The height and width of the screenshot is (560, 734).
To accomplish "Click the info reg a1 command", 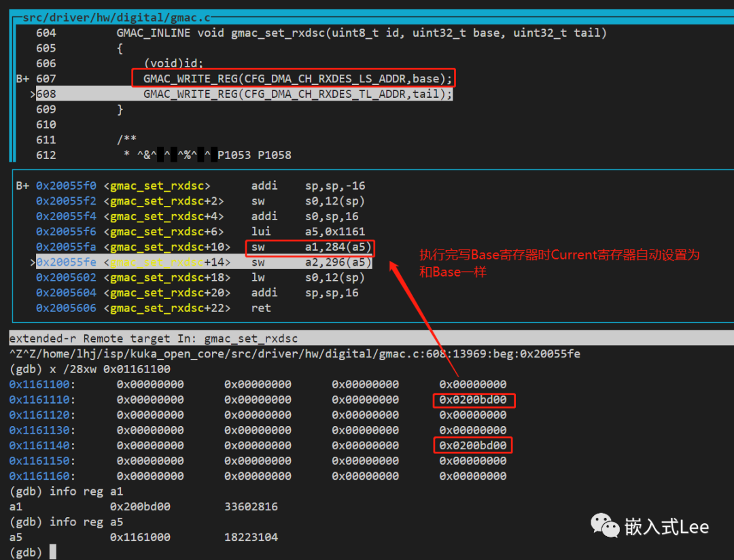I will (x=86, y=491).
